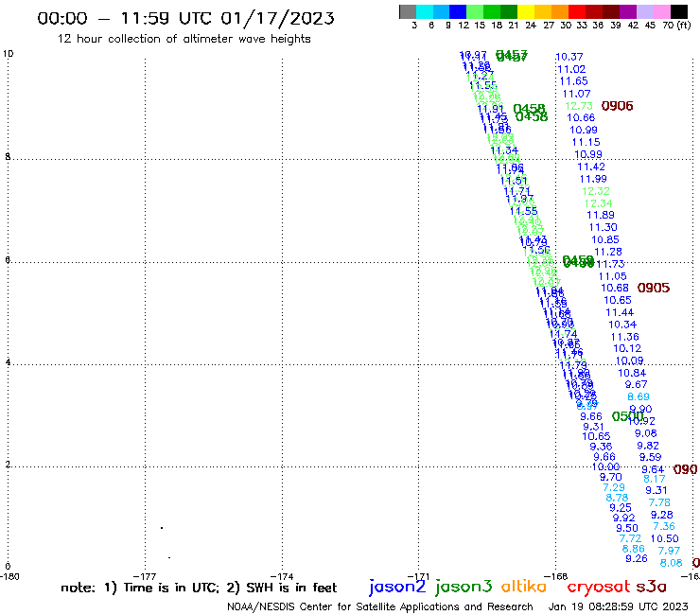Click the black legend swatch at scale end
700x615 pixels.
[678, 11]
